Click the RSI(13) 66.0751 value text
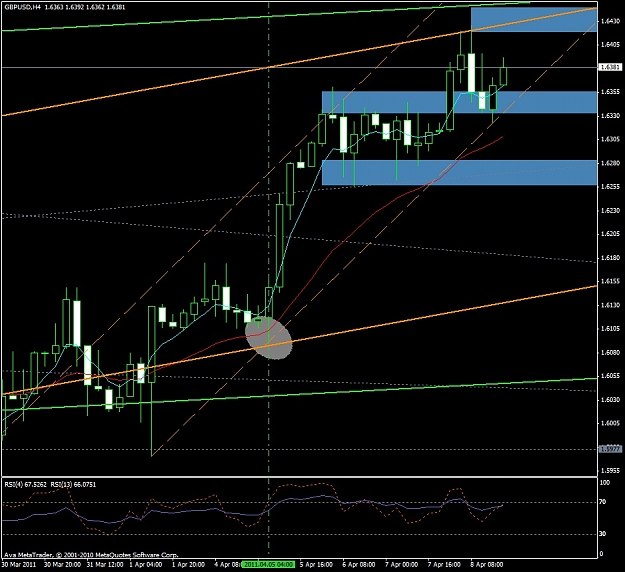The image size is (625, 572). point(73,485)
